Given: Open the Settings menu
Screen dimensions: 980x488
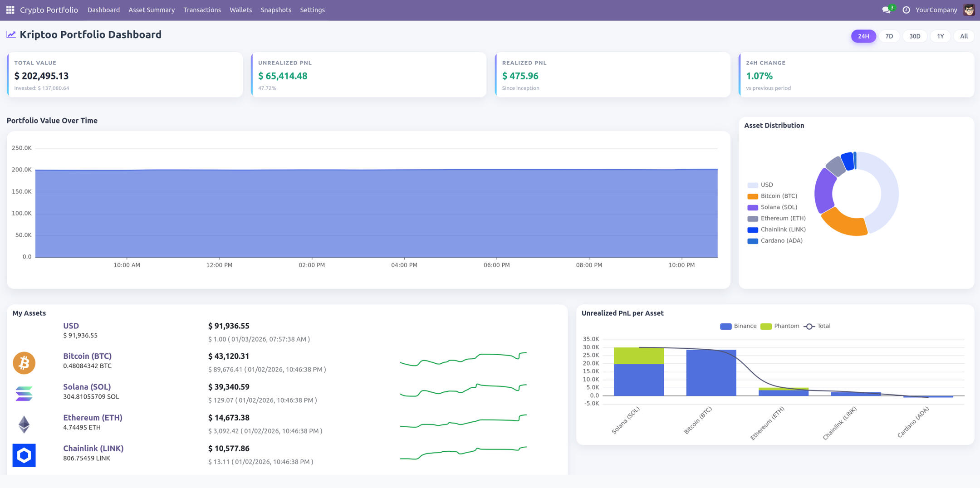Looking at the screenshot, I should point(312,10).
